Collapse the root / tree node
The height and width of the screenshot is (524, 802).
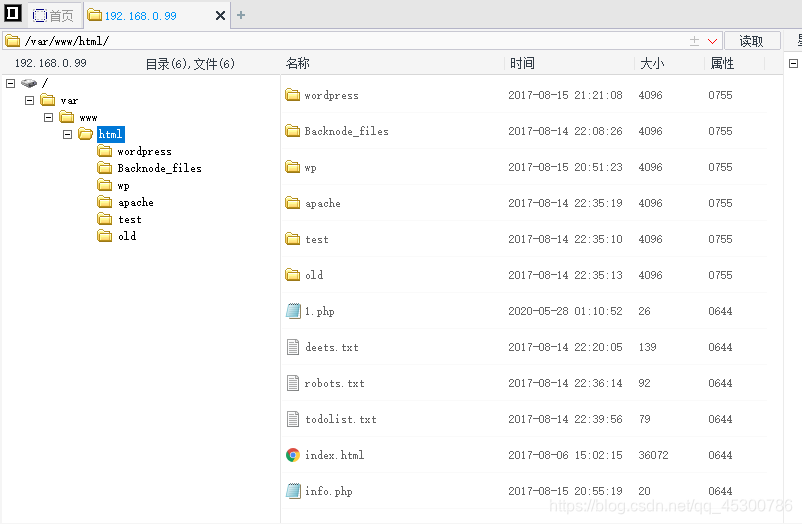tap(11, 83)
